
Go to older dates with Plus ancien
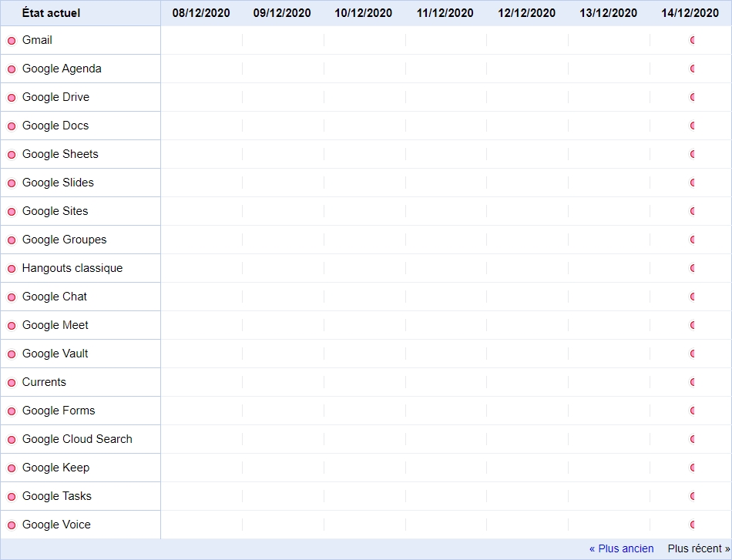(621, 548)
